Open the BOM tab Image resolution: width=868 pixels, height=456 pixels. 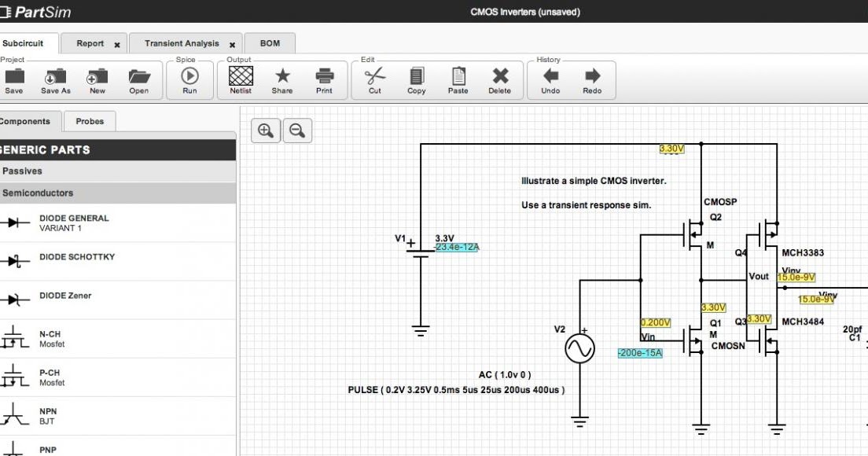click(270, 43)
